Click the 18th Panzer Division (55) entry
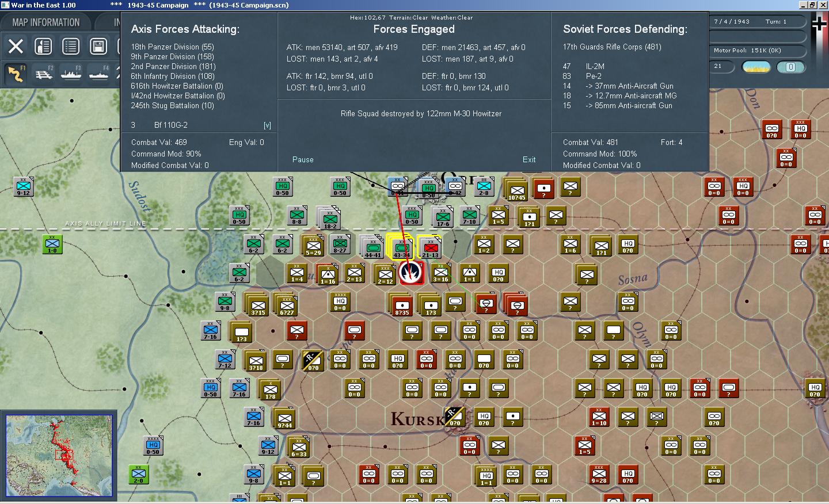 (x=172, y=47)
